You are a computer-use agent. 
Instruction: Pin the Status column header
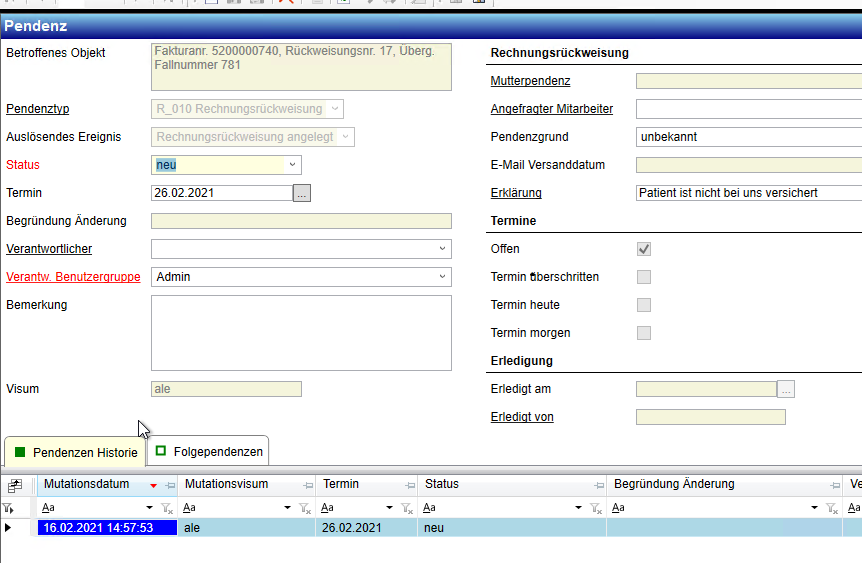[x=596, y=485]
